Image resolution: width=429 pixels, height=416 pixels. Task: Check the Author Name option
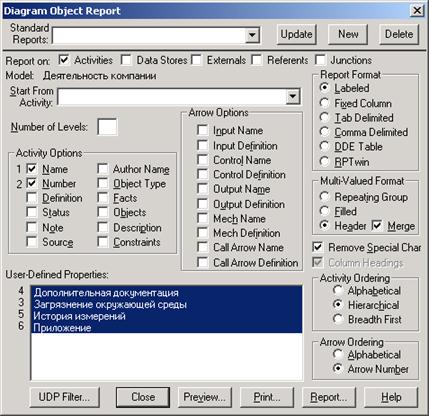point(103,169)
